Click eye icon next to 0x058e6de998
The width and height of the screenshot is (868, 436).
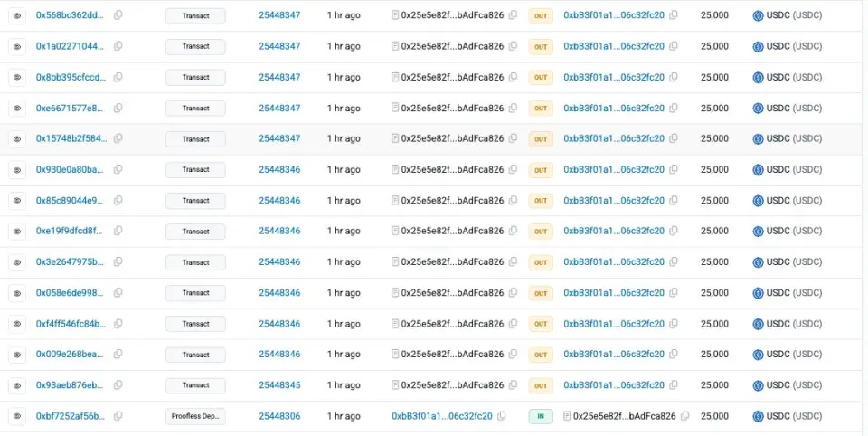(17, 293)
